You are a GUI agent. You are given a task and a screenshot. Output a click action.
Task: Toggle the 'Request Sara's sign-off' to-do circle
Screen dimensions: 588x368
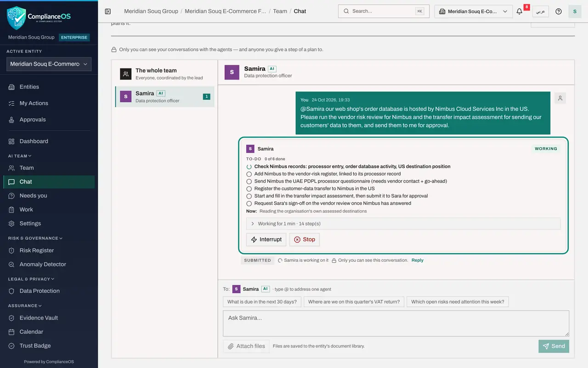click(249, 204)
